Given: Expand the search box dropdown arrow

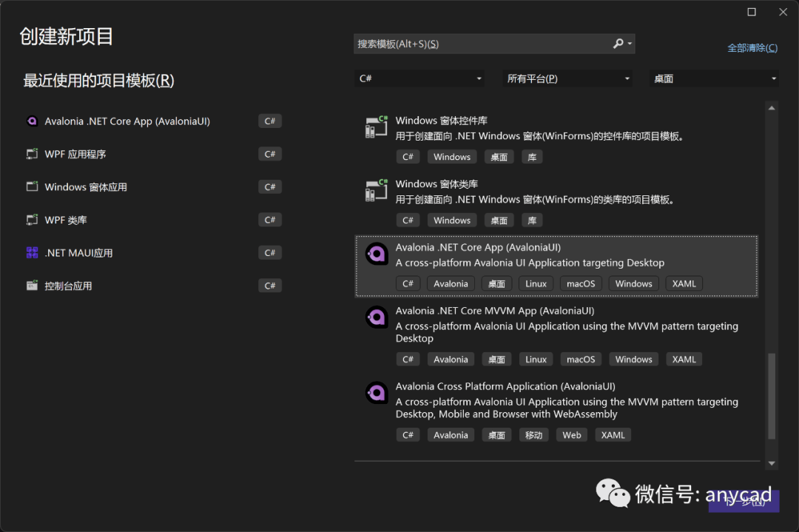Looking at the screenshot, I should pos(630,44).
